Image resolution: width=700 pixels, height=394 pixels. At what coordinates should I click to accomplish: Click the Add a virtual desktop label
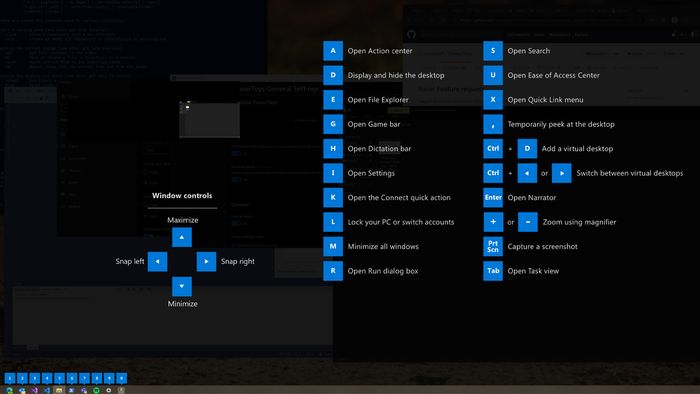pos(577,149)
